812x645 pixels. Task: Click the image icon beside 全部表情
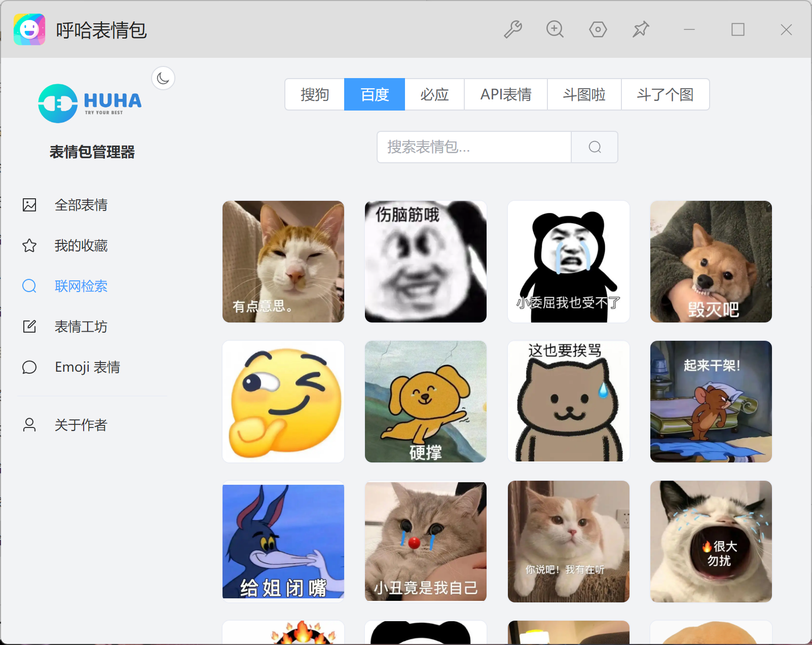point(29,205)
